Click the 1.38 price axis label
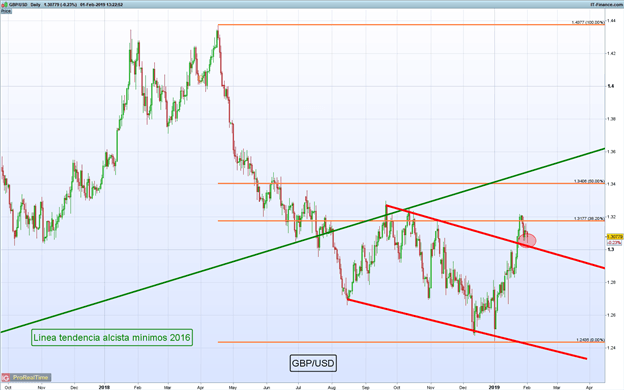Viewport: 624px width, 390px height. pos(611,119)
